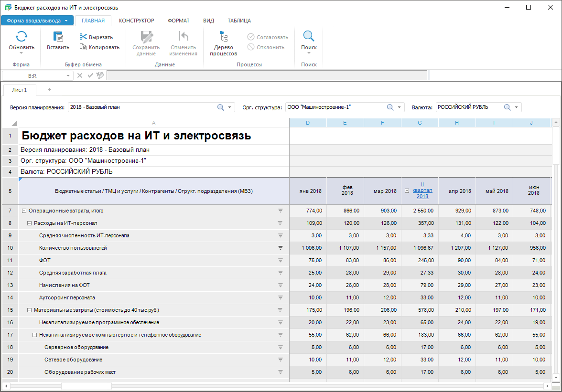
Task: Click the Копировать copy icon
Action: point(83,47)
